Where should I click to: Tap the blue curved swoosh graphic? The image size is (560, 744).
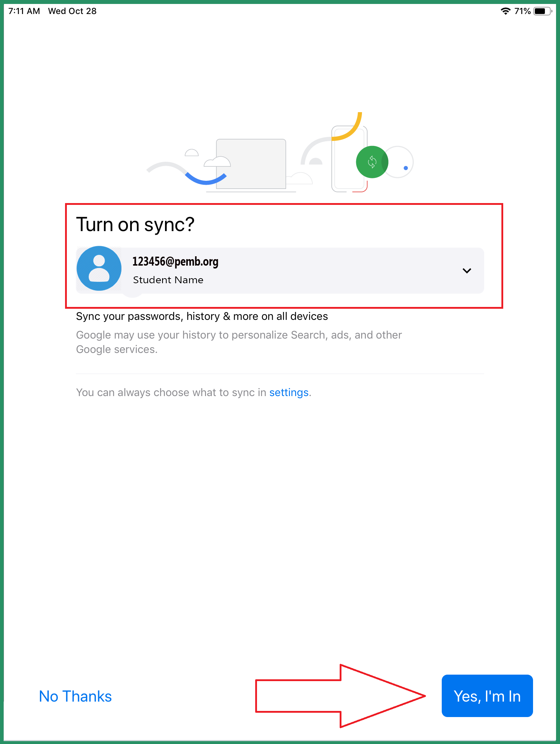point(206,179)
